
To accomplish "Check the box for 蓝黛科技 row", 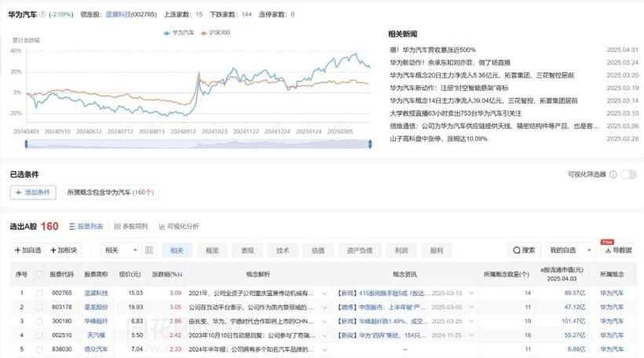I will pos(39,293).
